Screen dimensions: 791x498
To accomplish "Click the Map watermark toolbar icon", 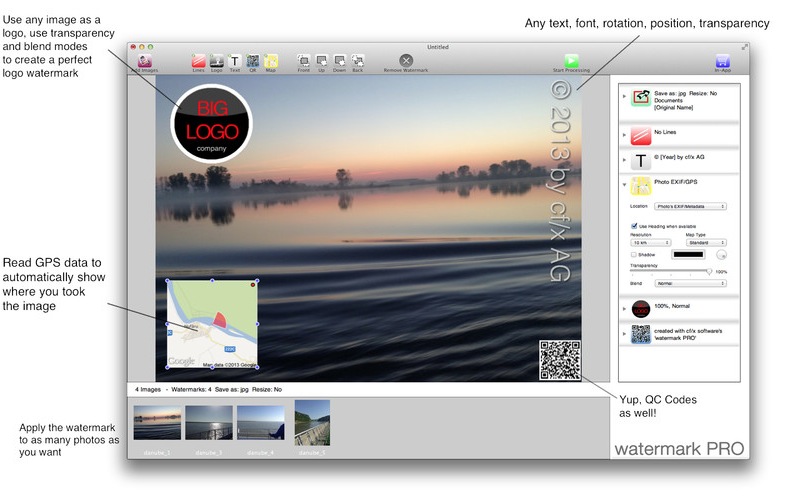I will pyautogui.click(x=271, y=62).
